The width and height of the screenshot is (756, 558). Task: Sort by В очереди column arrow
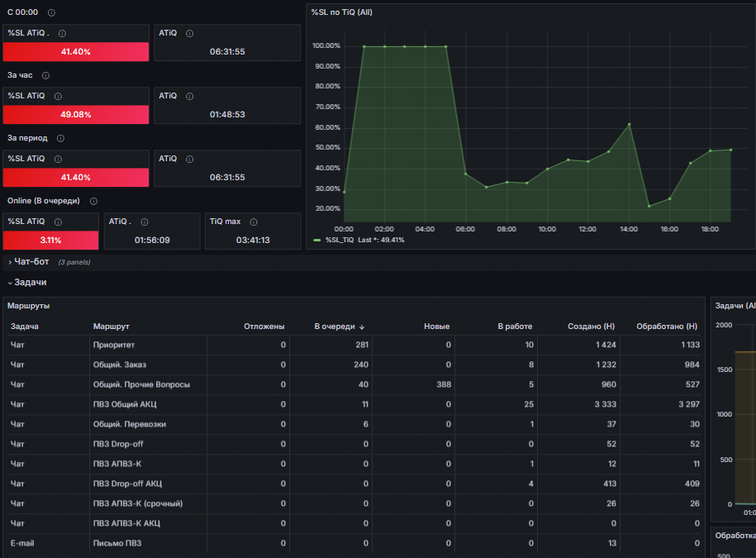(x=362, y=327)
